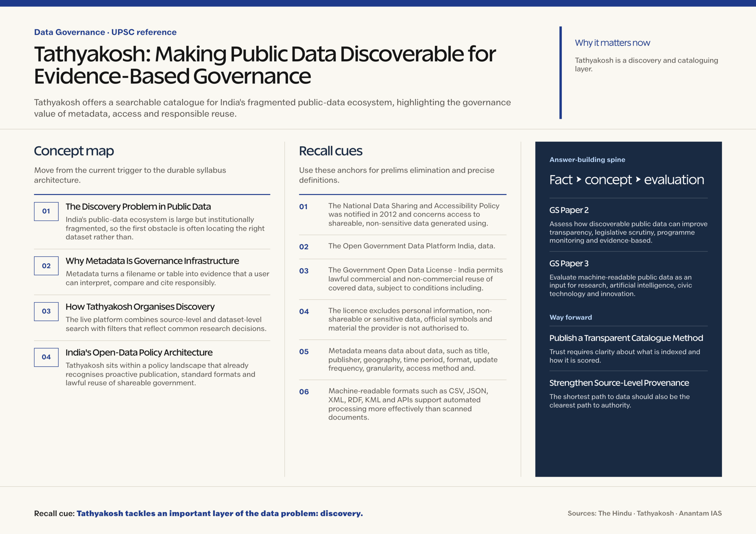This screenshot has width=756, height=534.
Task: Select the Why it matters now heading
Action: [612, 43]
